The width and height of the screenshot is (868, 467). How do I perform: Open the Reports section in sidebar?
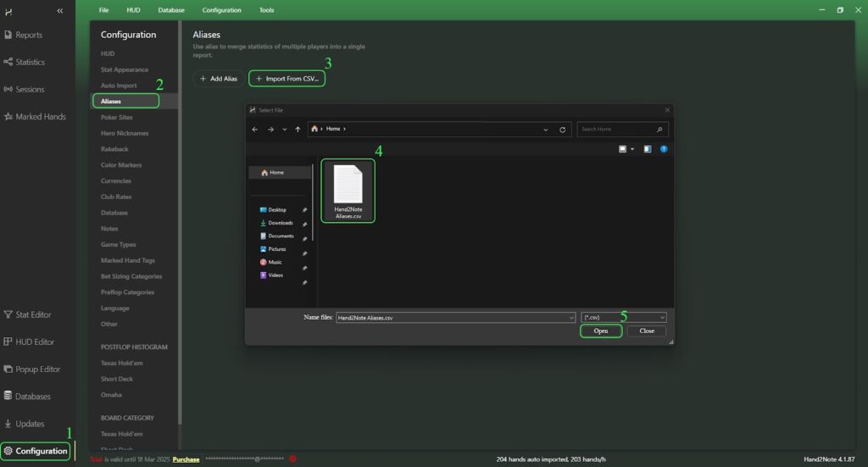pyautogui.click(x=28, y=36)
